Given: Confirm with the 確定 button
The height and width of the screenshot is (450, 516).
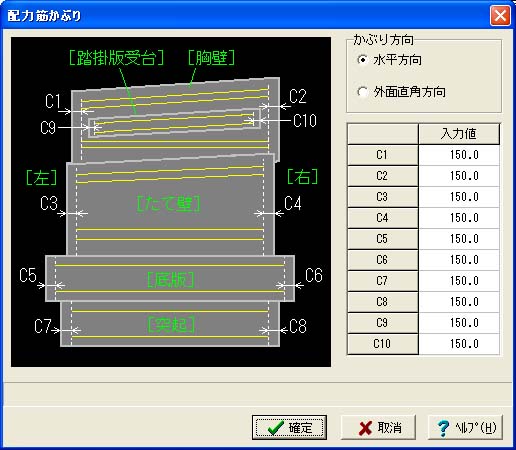Looking at the screenshot, I should tap(289, 427).
